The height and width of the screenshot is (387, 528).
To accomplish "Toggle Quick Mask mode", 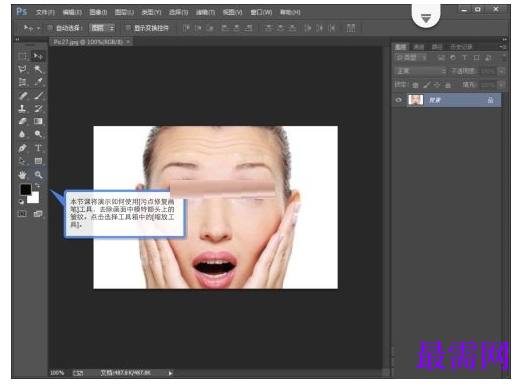I will pos(22,214).
